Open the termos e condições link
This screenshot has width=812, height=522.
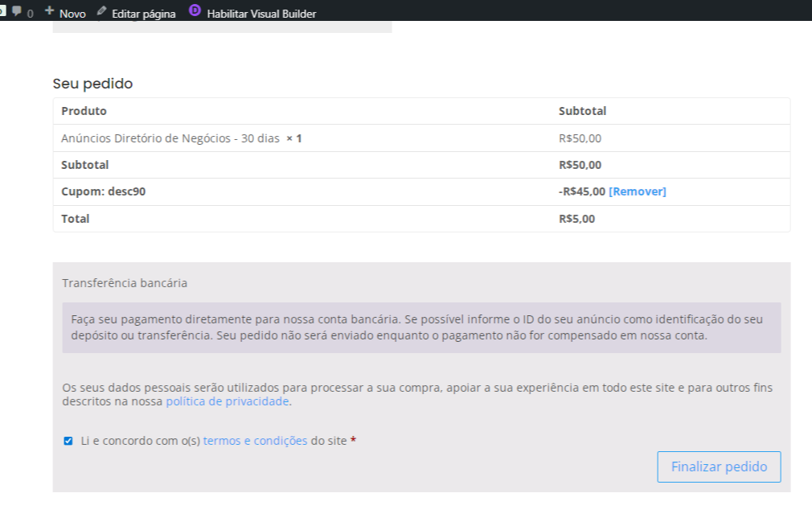[255, 441]
